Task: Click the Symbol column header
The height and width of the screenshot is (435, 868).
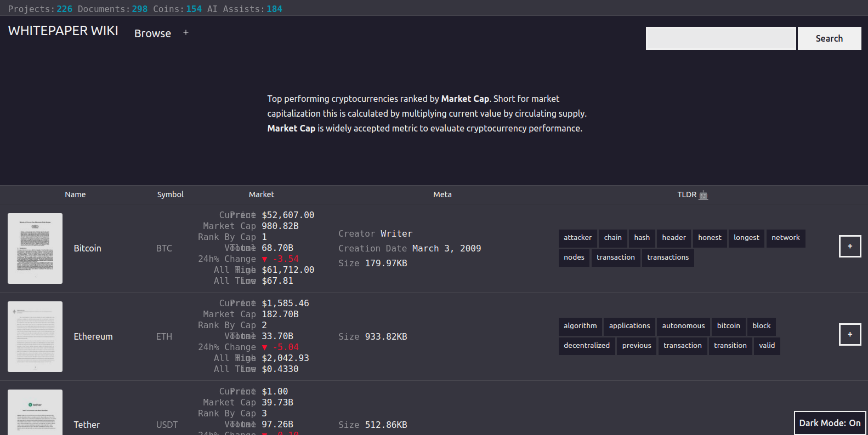Action: click(x=170, y=194)
